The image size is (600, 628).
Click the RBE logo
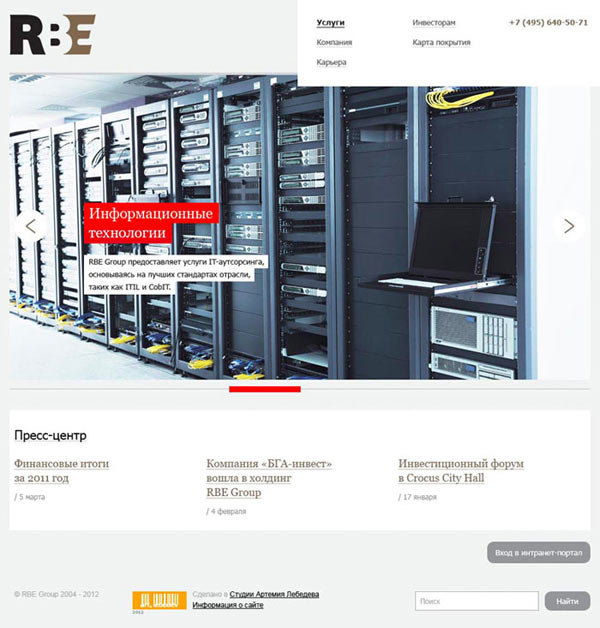52,35
